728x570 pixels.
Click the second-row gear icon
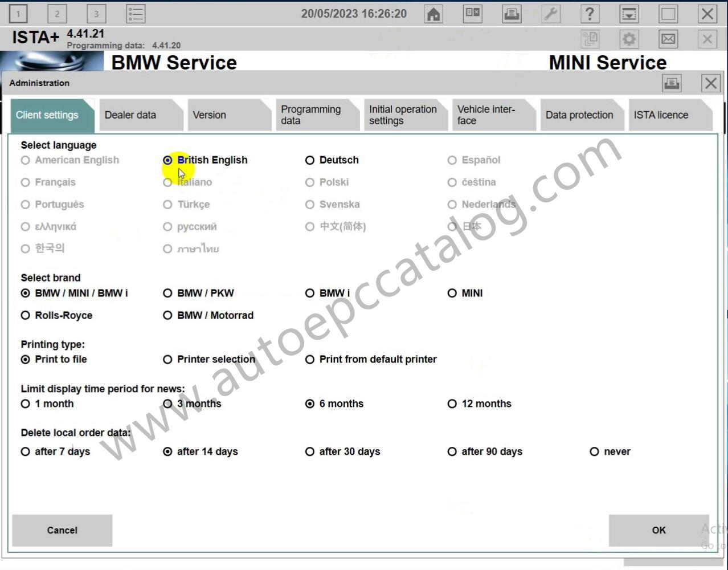click(x=629, y=39)
